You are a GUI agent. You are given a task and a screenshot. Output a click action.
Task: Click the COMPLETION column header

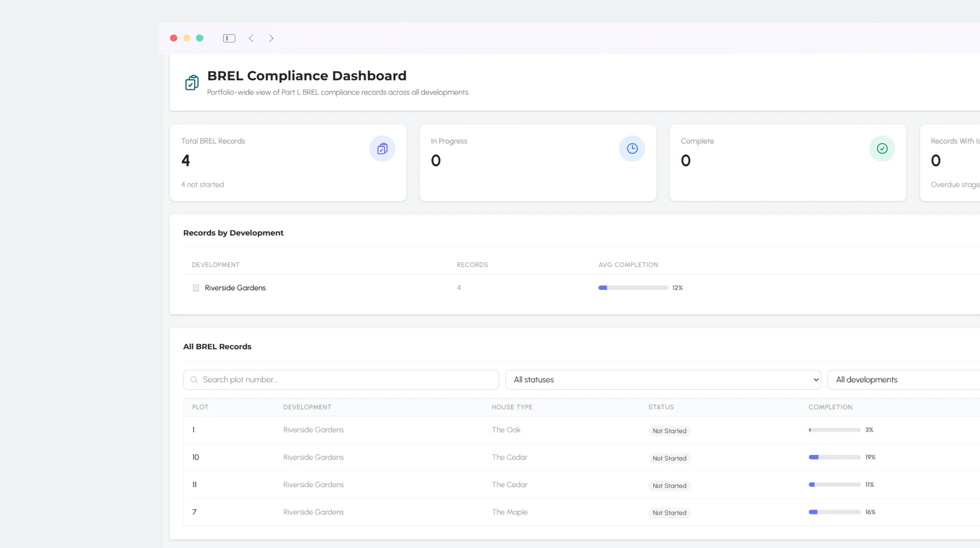point(830,408)
